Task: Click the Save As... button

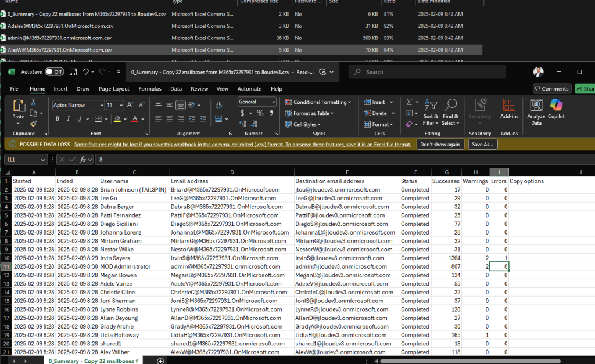Action: (x=482, y=145)
